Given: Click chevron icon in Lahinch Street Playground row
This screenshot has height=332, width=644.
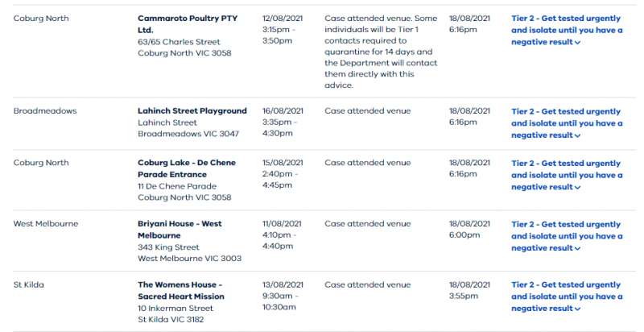Looking at the screenshot, I should (578, 136).
